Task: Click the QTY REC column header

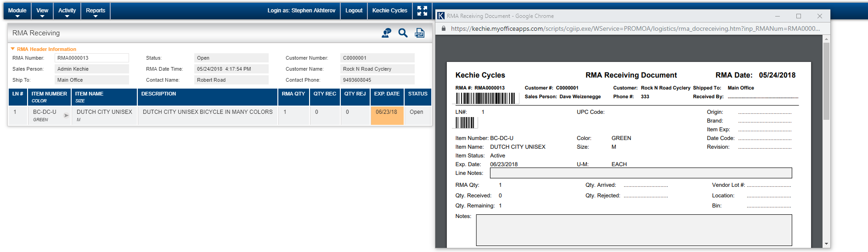Action: [325, 97]
